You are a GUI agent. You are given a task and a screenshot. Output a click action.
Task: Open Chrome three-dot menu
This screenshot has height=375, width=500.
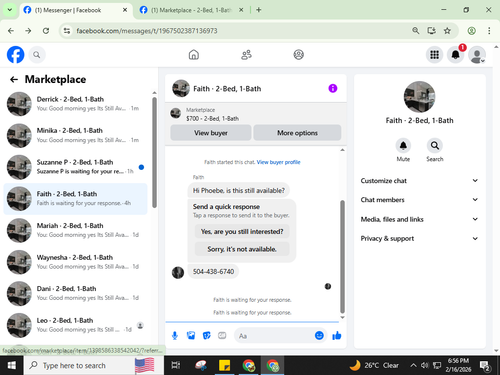(x=489, y=31)
